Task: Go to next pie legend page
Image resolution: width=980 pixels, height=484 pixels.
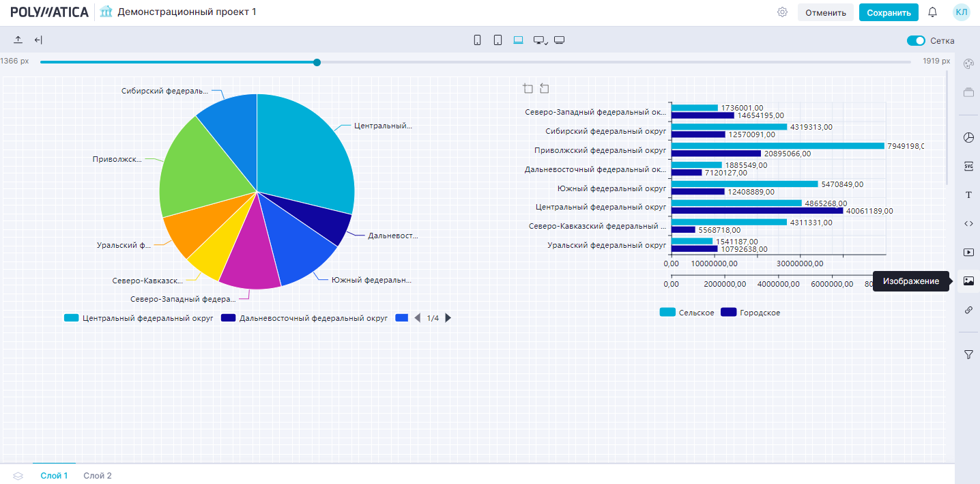Action: click(x=448, y=318)
